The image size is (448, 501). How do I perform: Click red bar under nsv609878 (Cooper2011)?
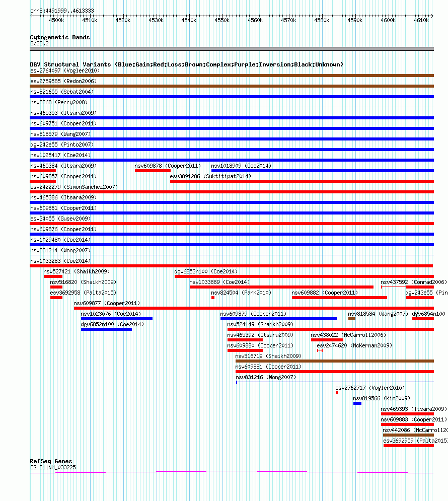pos(153,171)
